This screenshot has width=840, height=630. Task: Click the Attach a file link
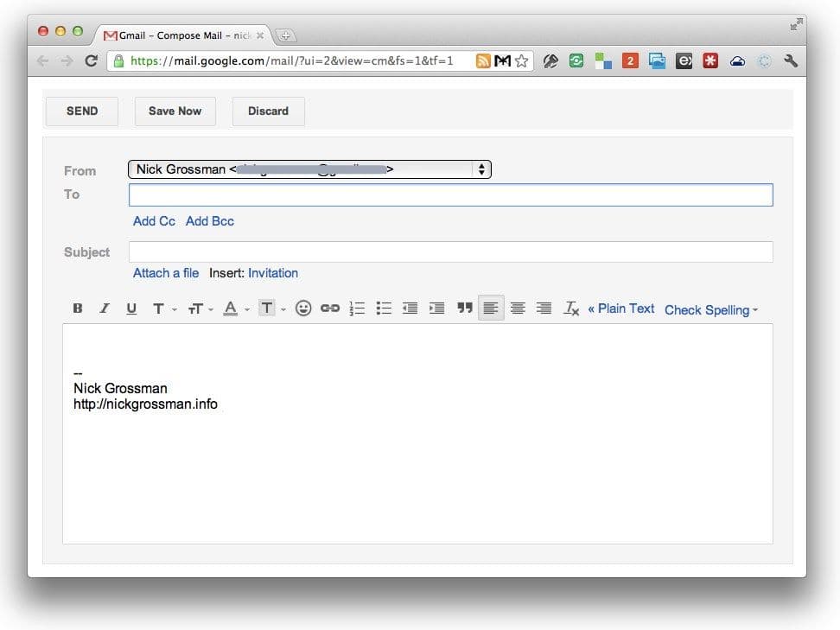(x=166, y=273)
